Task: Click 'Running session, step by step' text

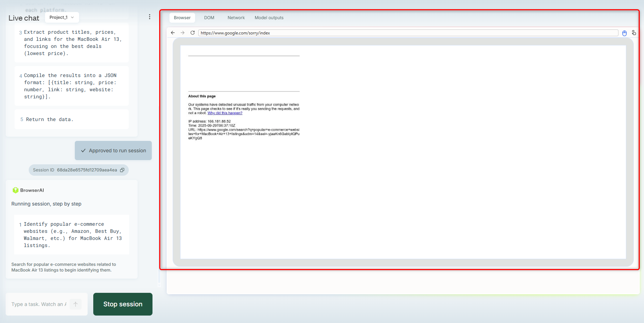Action: click(46, 204)
